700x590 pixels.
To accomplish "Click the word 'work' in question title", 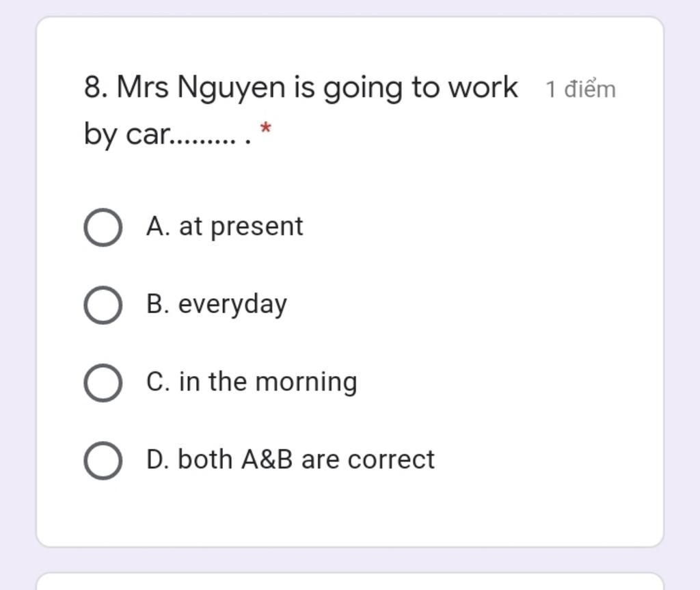I will [483, 86].
